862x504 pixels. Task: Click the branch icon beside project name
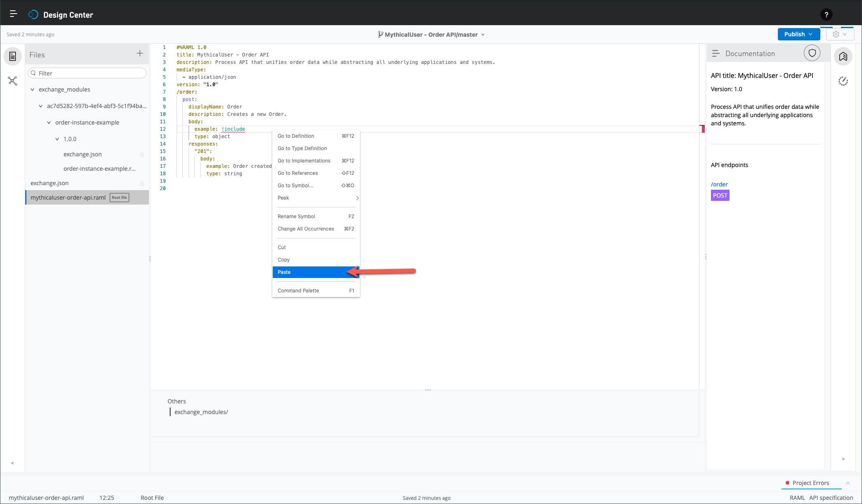tap(380, 35)
